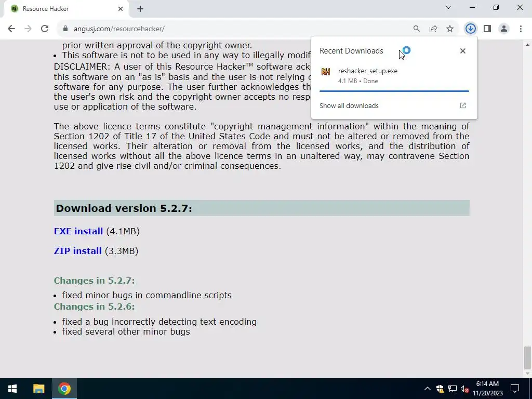Click the Download version 5.2.7 heading
The height and width of the screenshot is (399, 532).
[124, 208]
